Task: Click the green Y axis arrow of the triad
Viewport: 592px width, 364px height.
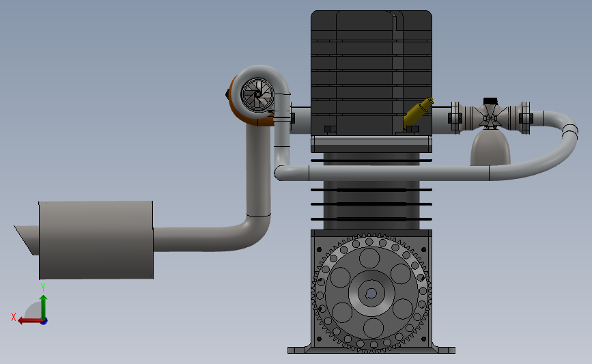Action: 44,306
